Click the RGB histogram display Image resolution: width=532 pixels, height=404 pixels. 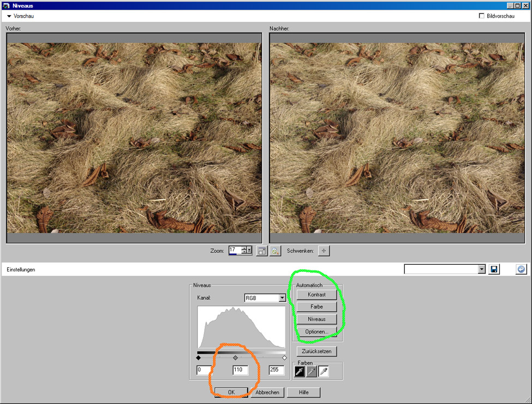click(x=241, y=327)
